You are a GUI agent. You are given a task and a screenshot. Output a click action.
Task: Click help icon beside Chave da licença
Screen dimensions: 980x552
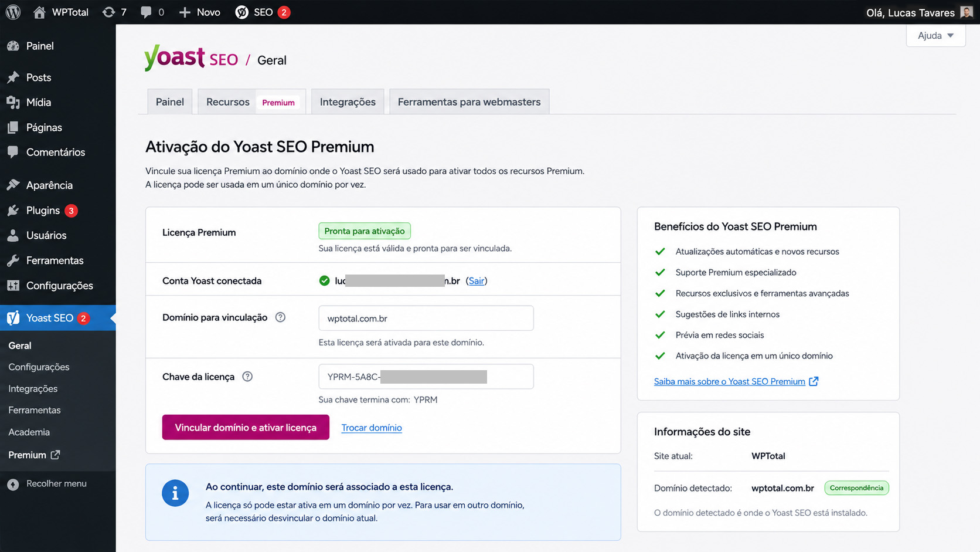(x=247, y=377)
